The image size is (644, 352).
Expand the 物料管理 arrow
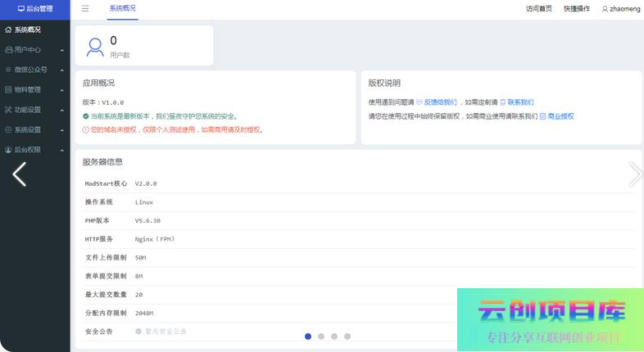click(x=62, y=90)
